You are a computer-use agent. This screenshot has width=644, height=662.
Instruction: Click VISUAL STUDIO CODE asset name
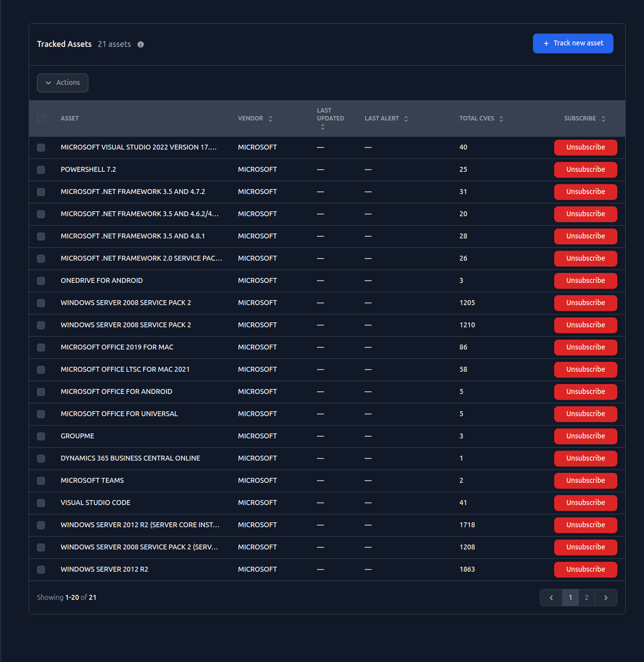pyautogui.click(x=96, y=503)
